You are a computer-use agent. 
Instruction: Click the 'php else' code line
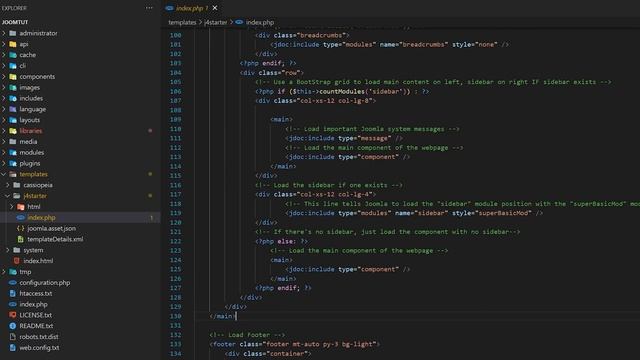pyautogui.click(x=282, y=241)
